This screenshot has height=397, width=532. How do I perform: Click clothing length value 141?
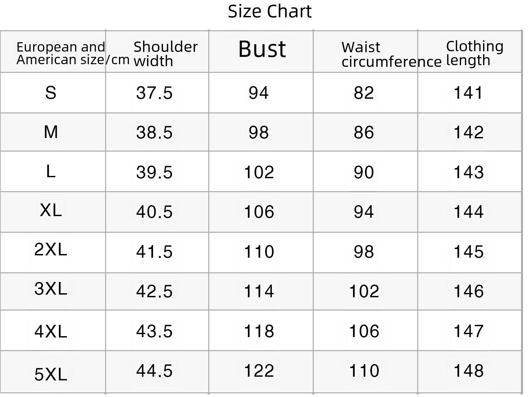pyautogui.click(x=468, y=93)
